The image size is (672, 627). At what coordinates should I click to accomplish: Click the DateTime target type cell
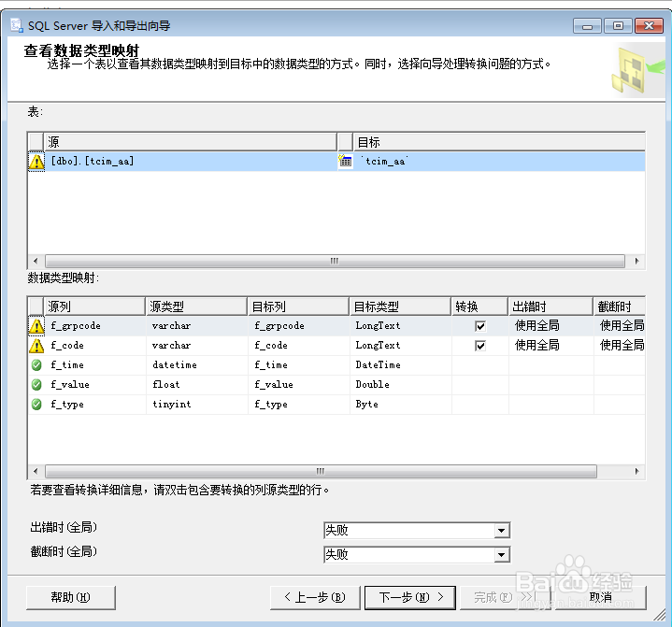coord(401,365)
